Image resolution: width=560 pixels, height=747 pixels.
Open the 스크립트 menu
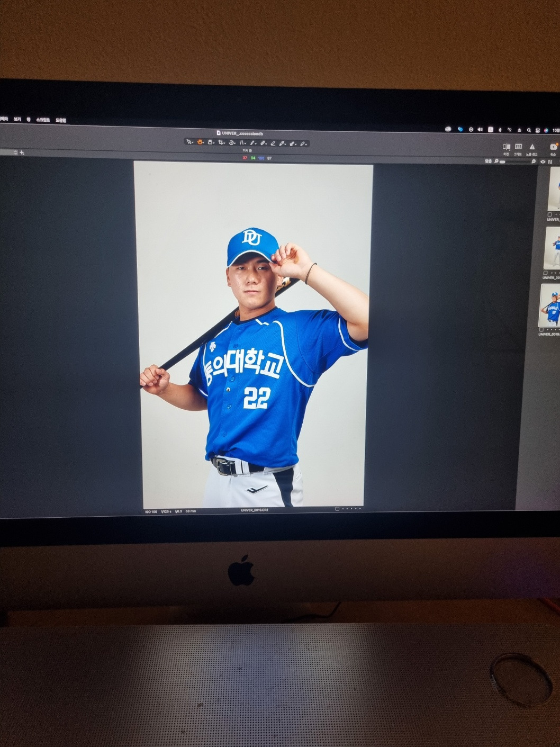(43, 120)
